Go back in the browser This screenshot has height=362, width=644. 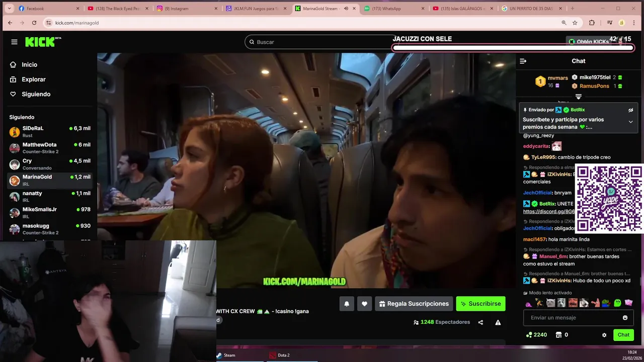[x=10, y=23]
